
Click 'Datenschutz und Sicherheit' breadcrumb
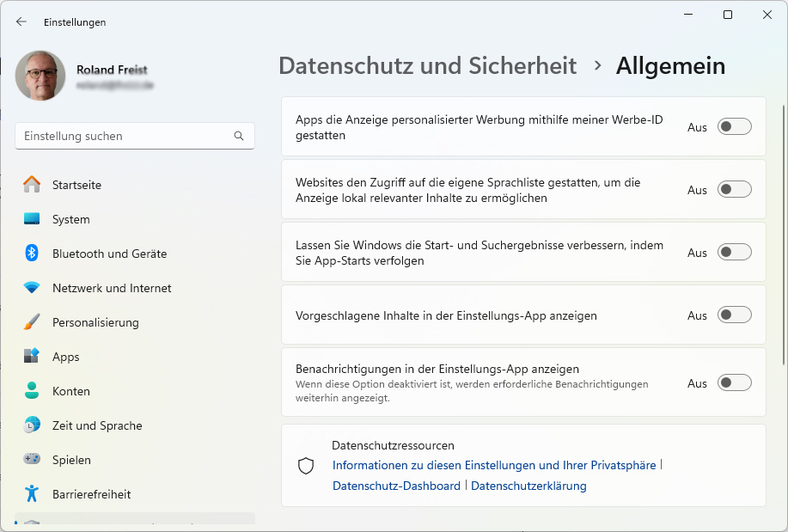428,66
